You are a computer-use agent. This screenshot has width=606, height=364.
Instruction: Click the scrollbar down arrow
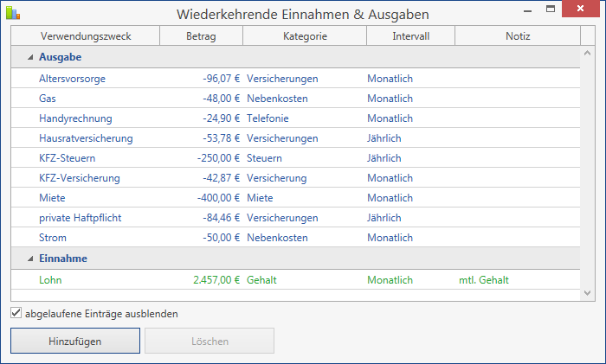(588, 293)
